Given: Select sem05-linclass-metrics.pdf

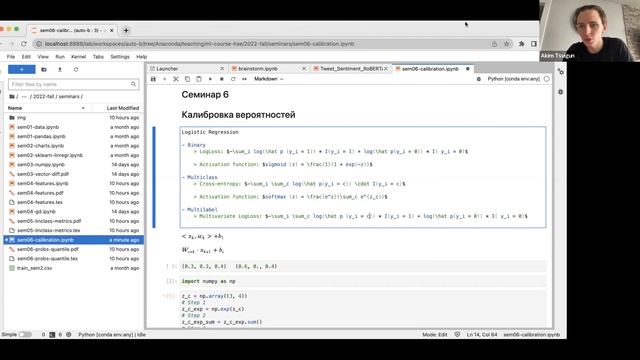Looking at the screenshot, I should (73, 221).
